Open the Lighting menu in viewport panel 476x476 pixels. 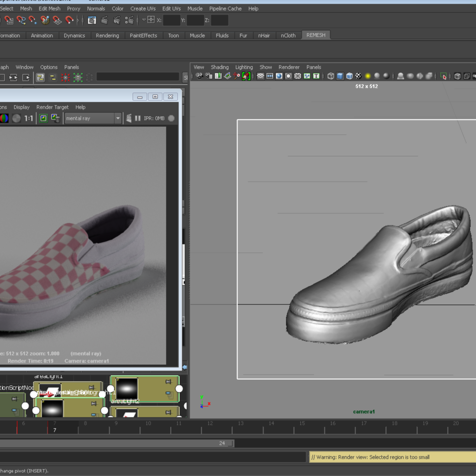coord(244,67)
